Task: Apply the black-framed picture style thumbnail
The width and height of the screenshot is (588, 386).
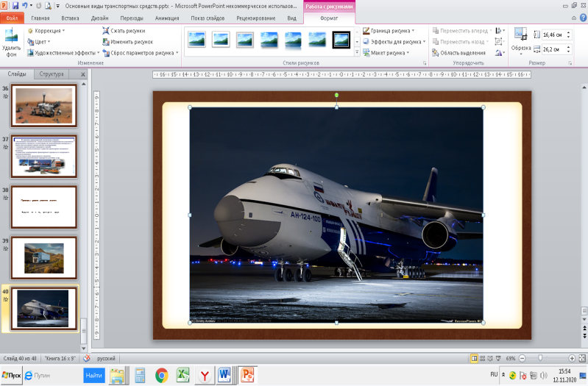Action: [341, 40]
